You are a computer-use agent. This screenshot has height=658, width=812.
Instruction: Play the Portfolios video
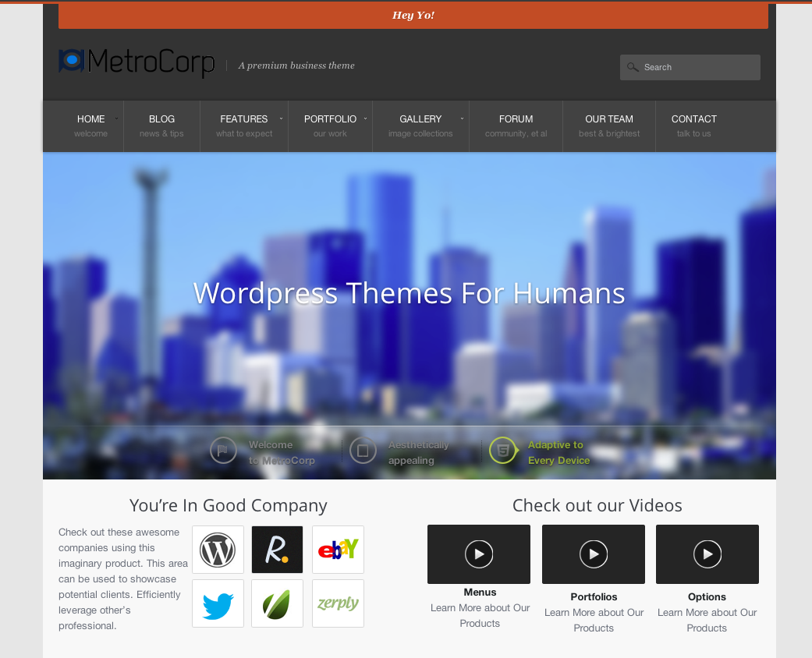click(594, 554)
